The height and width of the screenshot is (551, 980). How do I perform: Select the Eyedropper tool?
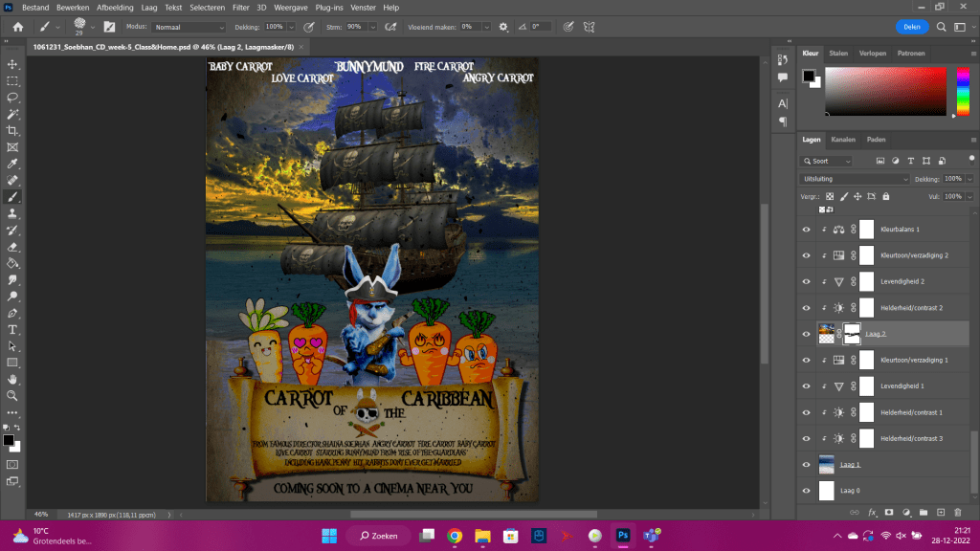[x=12, y=164]
